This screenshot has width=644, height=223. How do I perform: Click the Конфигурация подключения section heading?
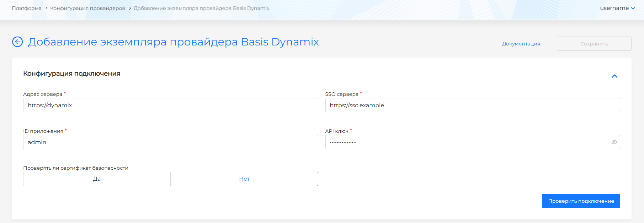[71, 74]
